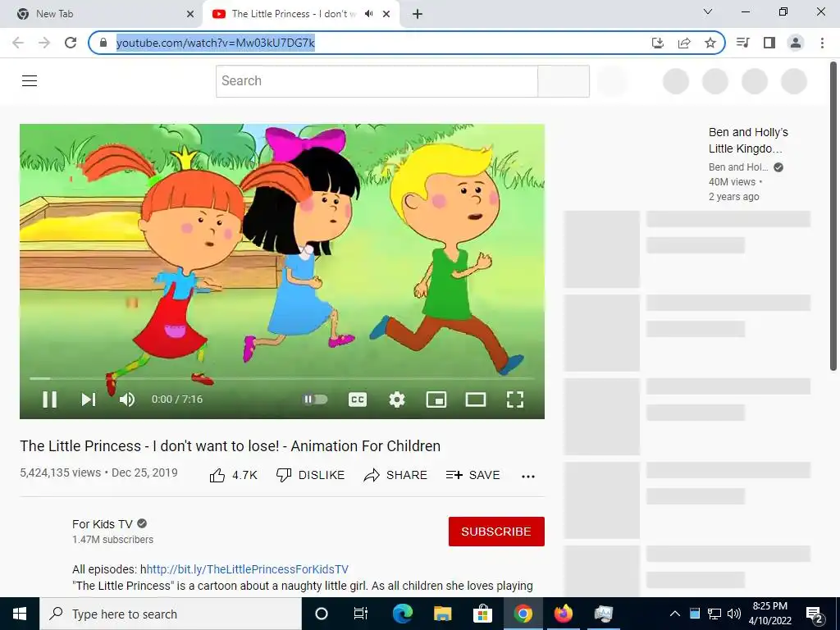Open a new browser tab
The height and width of the screenshot is (630, 840).
418,14
